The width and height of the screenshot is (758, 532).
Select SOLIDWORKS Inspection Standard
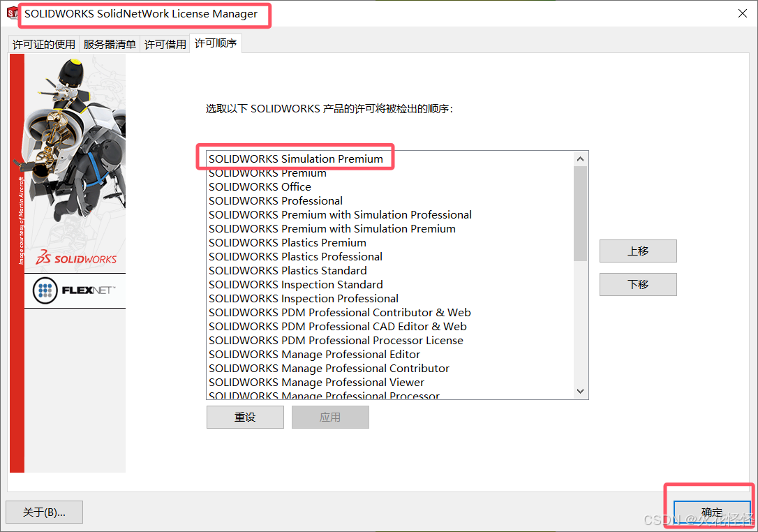pyautogui.click(x=389, y=285)
